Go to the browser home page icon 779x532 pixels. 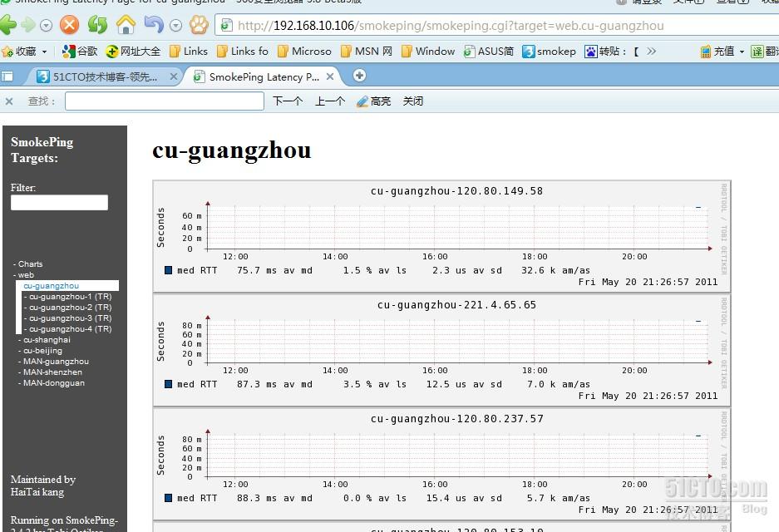(x=126, y=25)
